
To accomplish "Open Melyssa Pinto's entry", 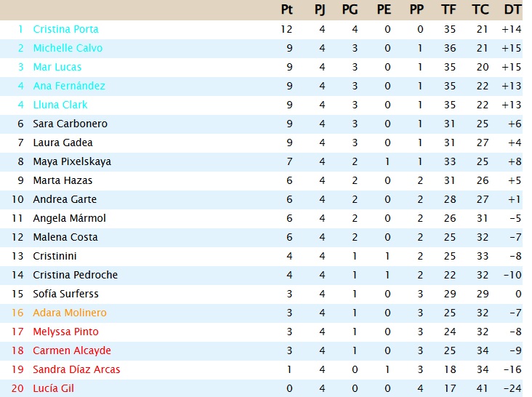I will (x=66, y=332).
